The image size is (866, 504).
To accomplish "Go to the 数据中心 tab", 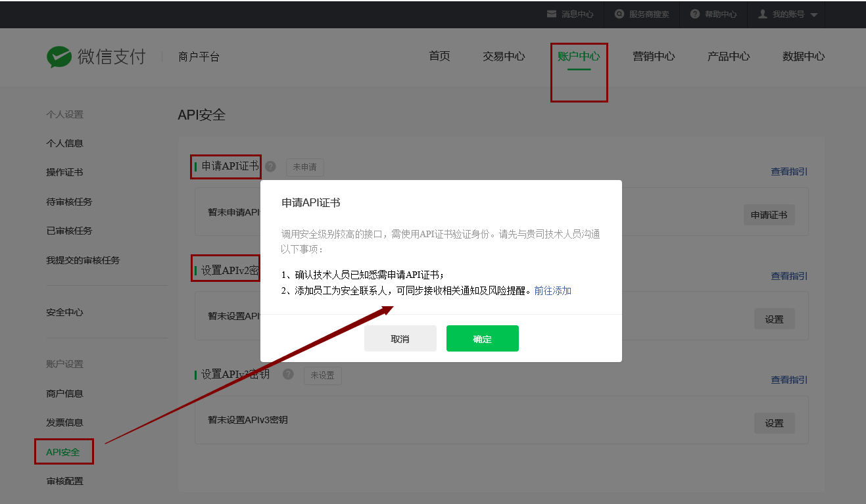I will (x=804, y=57).
